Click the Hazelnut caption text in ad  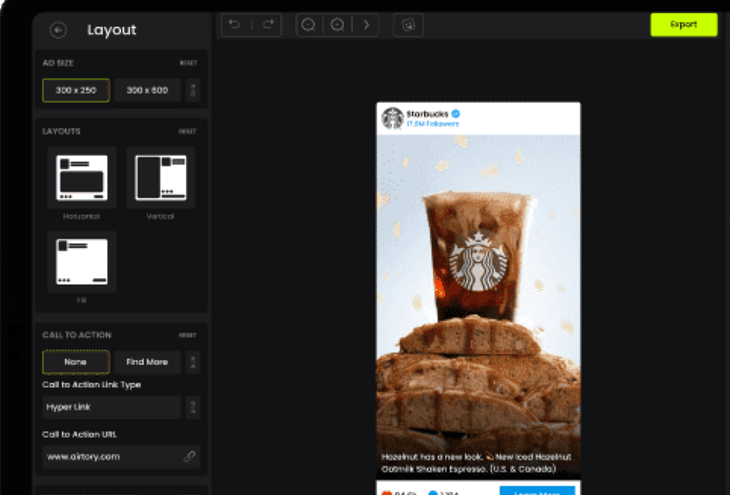476,463
